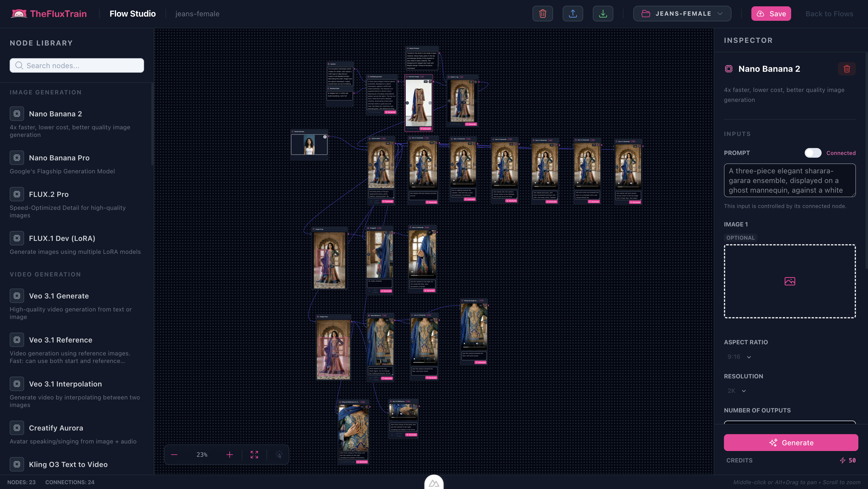Click the trash icon on Garment image node
This screenshot has height=489, width=868.
point(430,82)
